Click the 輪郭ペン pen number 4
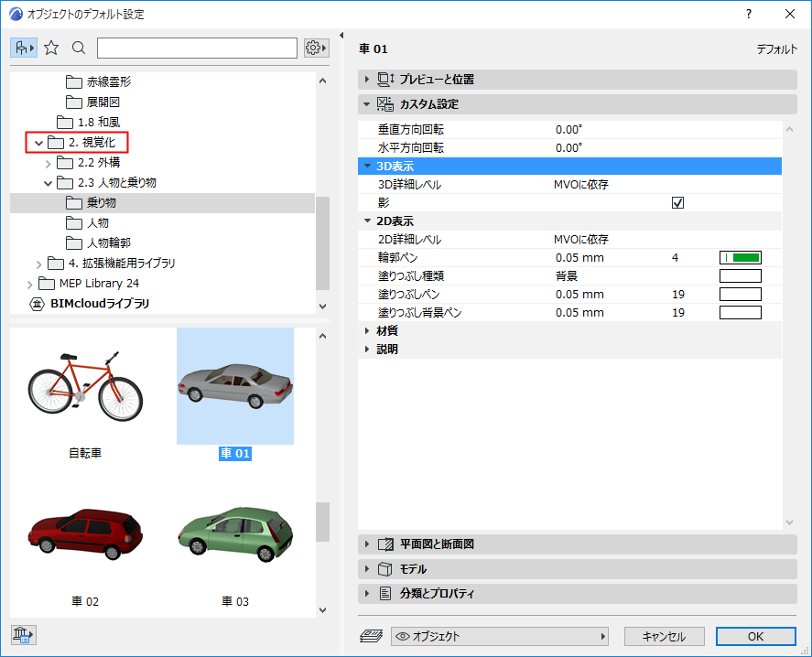 [675, 257]
